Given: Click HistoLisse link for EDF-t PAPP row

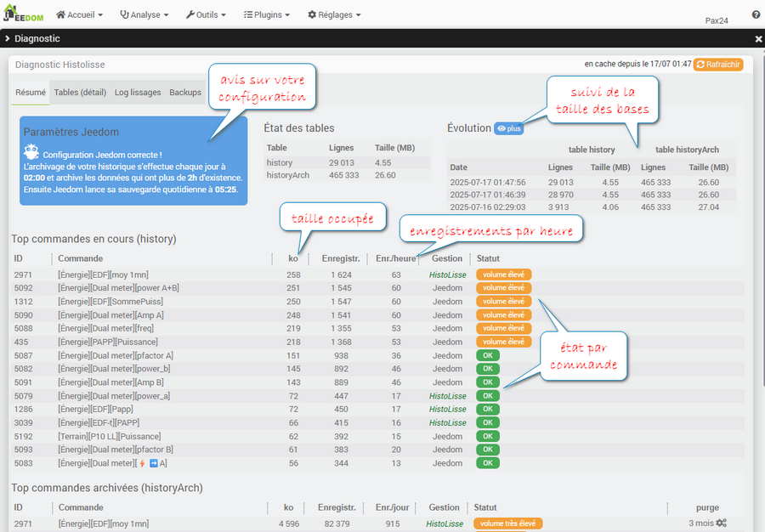Looking at the screenshot, I should (447, 422).
